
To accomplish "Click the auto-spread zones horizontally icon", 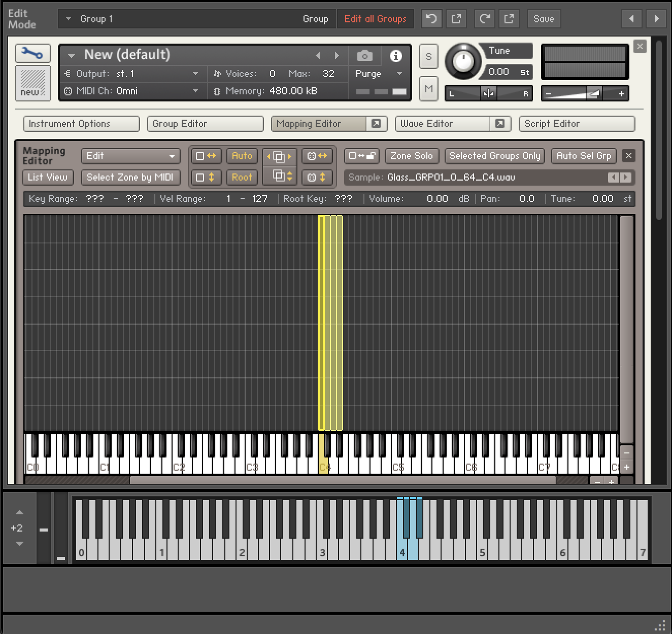I will (206, 156).
